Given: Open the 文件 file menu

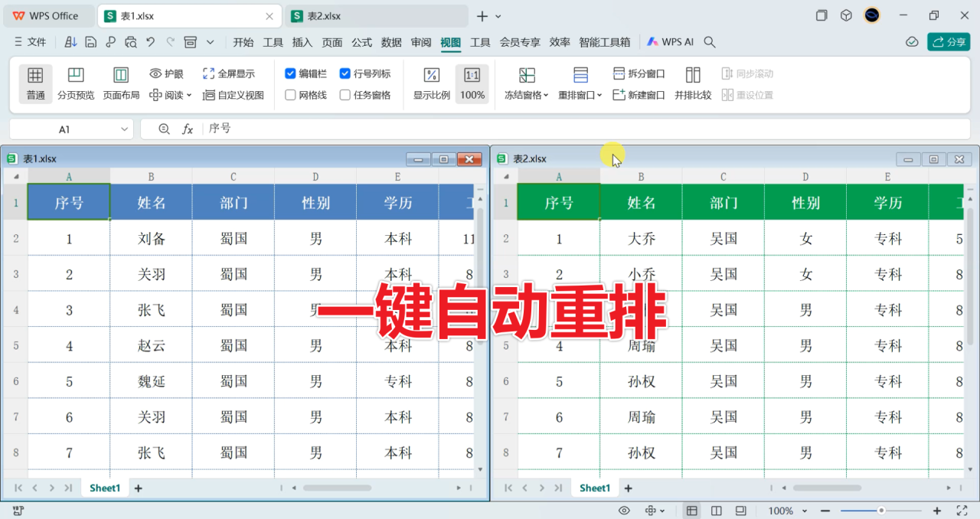Looking at the screenshot, I should point(30,42).
